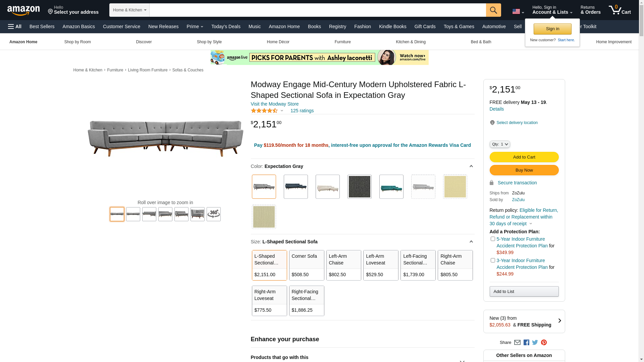This screenshot has height=362, width=644.
Task: Visit the Modway Store link
Action: tap(274, 104)
